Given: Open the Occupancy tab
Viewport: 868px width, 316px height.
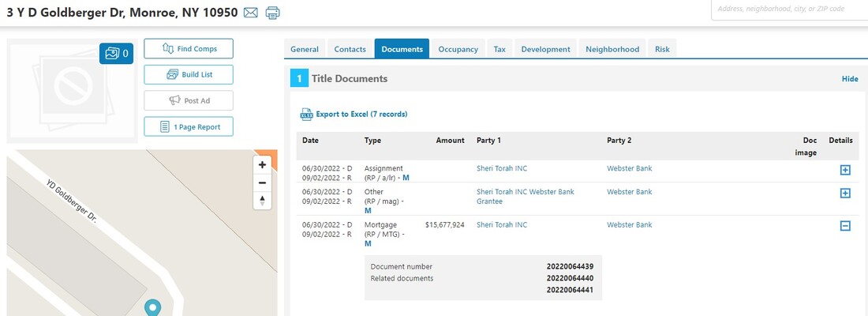Looking at the screenshot, I should 458,49.
